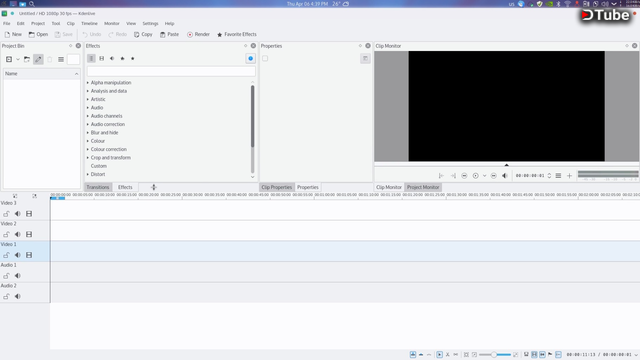Viewport: 640px width, 360px height.
Task: Switch to Clip Properties tab
Action: [x=277, y=187]
